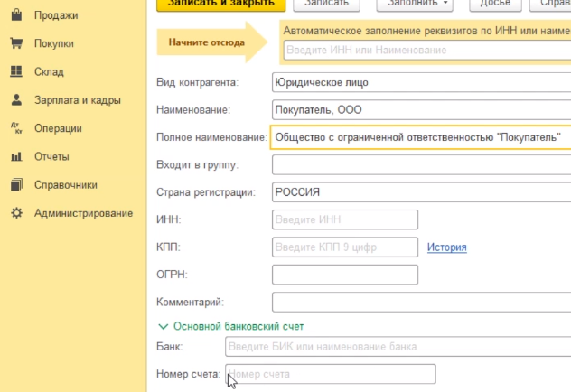Click the Справочники books icon
This screenshot has height=392, width=571.
(16, 185)
